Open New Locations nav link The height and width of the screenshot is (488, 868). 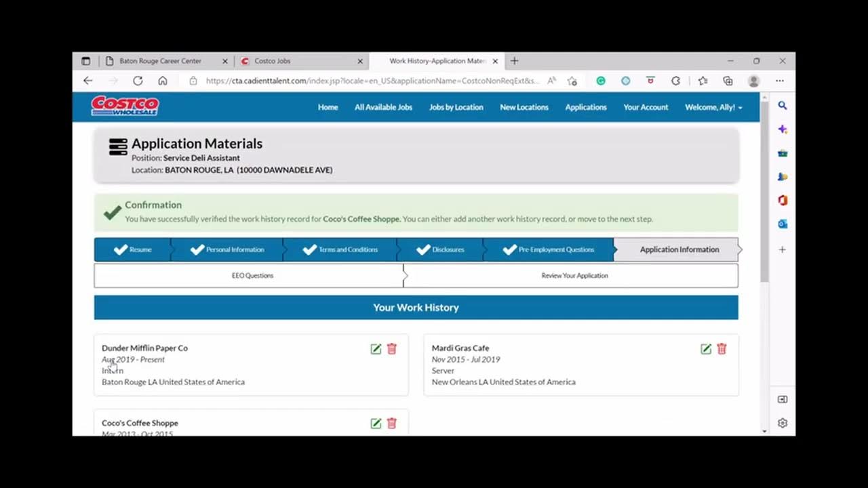click(524, 107)
